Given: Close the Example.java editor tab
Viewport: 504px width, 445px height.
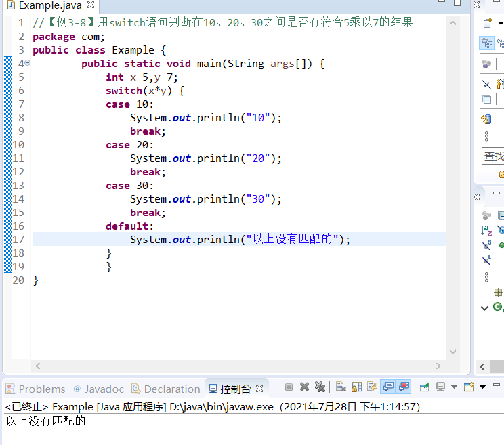Looking at the screenshot, I should coord(91,5).
